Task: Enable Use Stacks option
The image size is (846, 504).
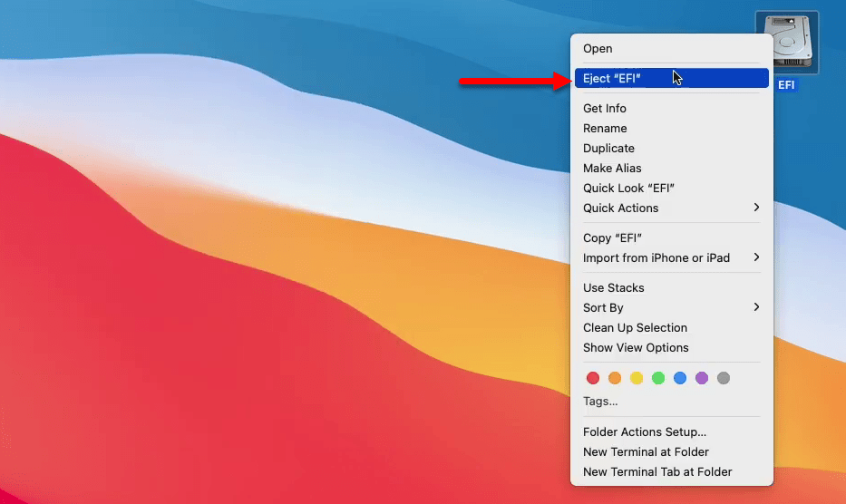Action: tap(672, 288)
